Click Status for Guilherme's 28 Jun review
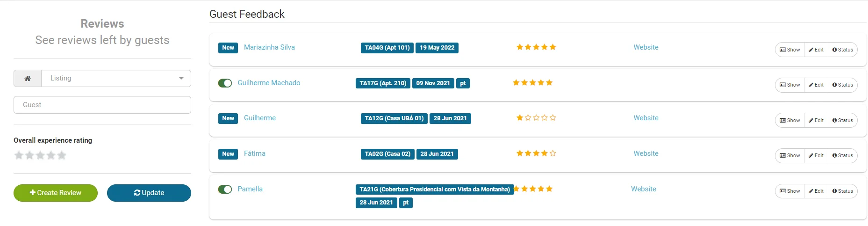 coord(843,121)
